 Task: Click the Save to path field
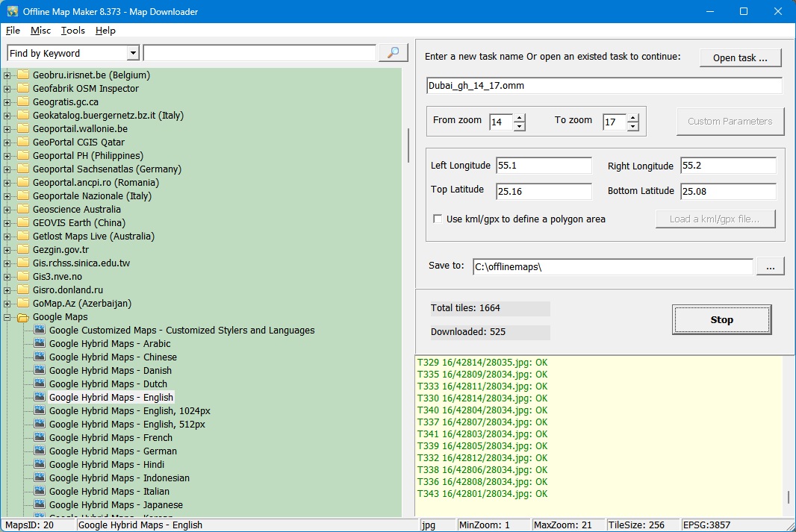coord(613,267)
